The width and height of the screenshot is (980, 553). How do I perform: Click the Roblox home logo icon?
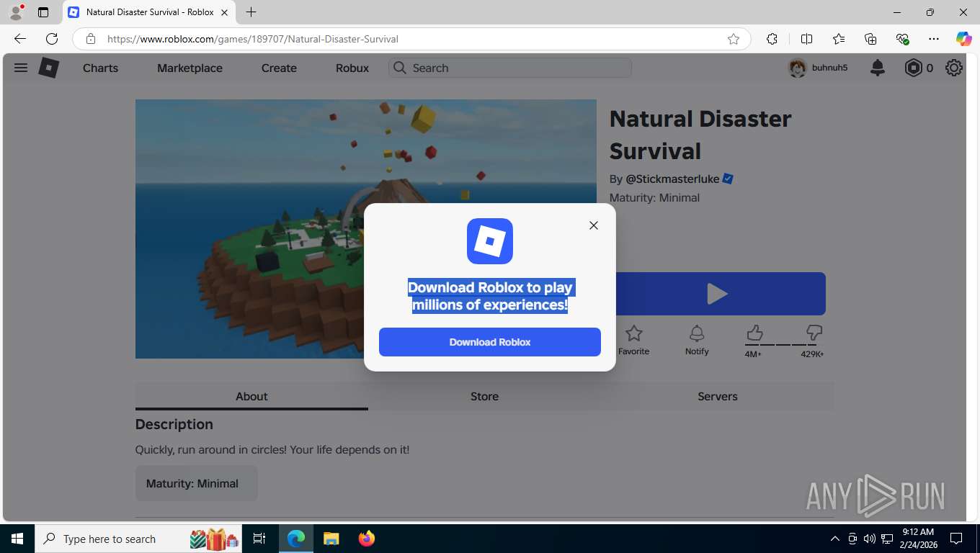click(x=48, y=68)
